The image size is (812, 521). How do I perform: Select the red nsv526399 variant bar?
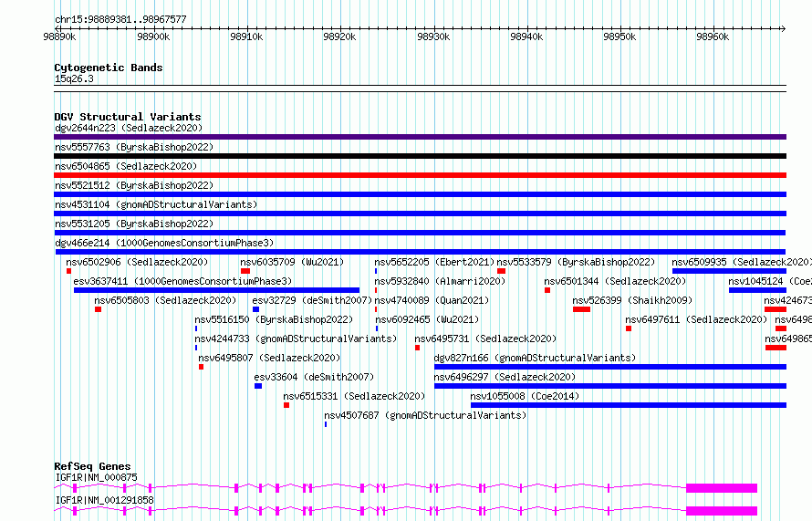581,309
